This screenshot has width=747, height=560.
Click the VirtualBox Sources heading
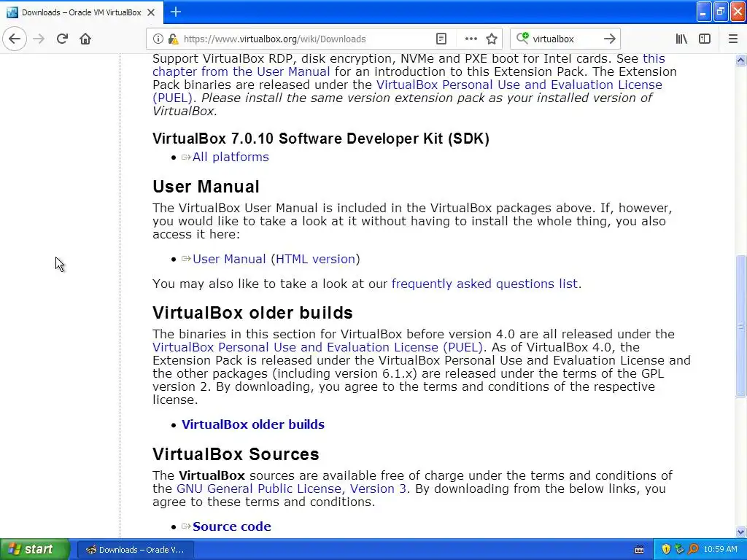pyautogui.click(x=236, y=454)
